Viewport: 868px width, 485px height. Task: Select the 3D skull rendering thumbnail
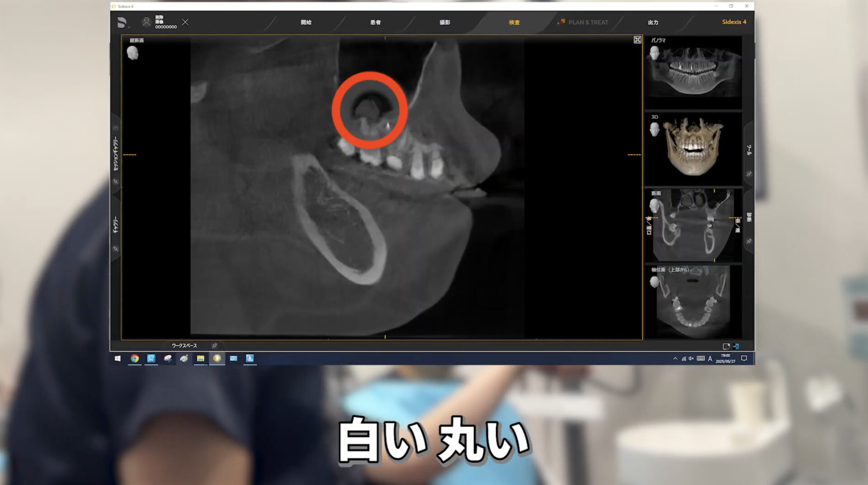[x=693, y=147]
